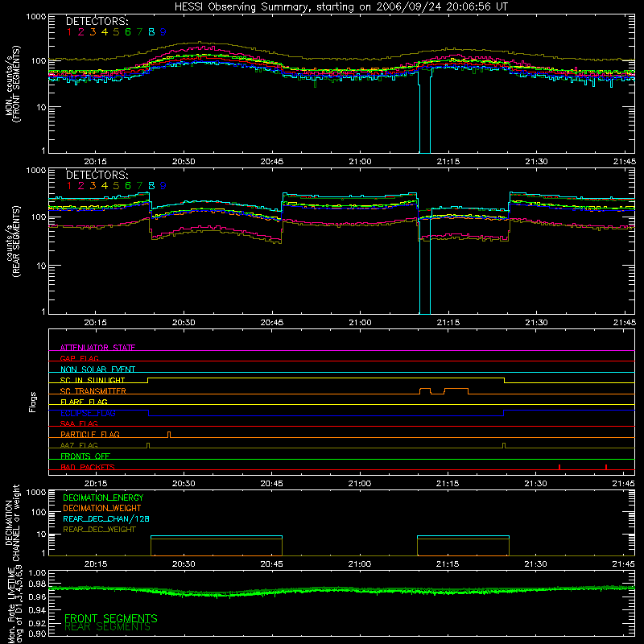Select detector 1 in front-segments legend
The width and height of the screenshot is (644, 644).
(69, 31)
